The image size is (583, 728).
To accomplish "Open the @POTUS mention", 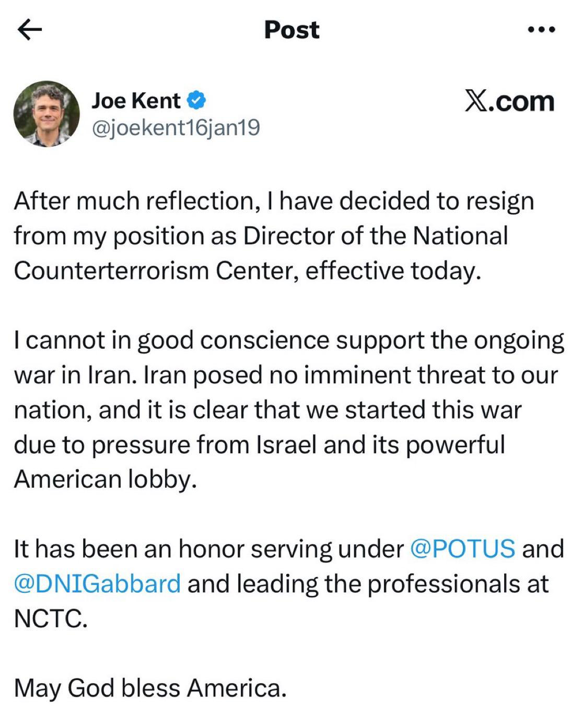I will (463, 549).
